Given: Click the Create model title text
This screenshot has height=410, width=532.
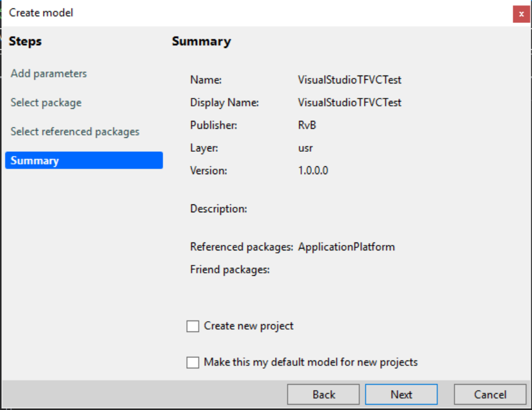Looking at the screenshot, I should point(41,13).
